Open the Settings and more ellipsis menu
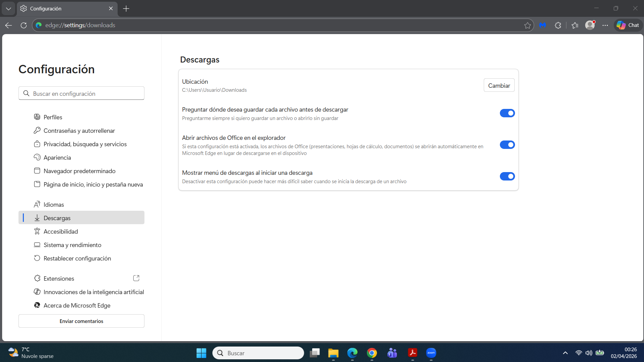The width and height of the screenshot is (644, 362). click(x=605, y=25)
